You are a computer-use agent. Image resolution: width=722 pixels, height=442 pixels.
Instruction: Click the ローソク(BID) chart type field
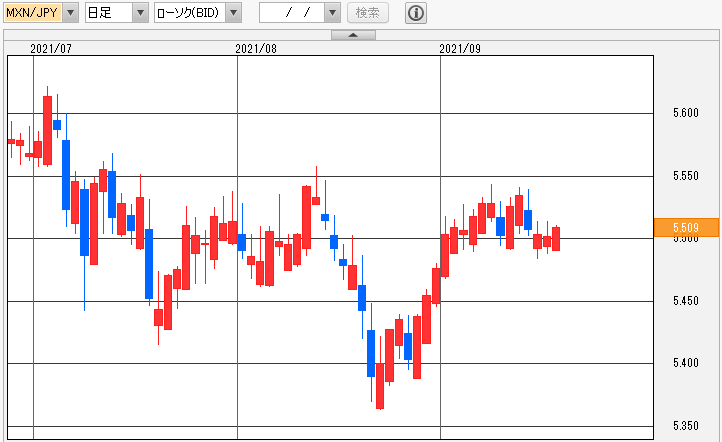pos(190,12)
